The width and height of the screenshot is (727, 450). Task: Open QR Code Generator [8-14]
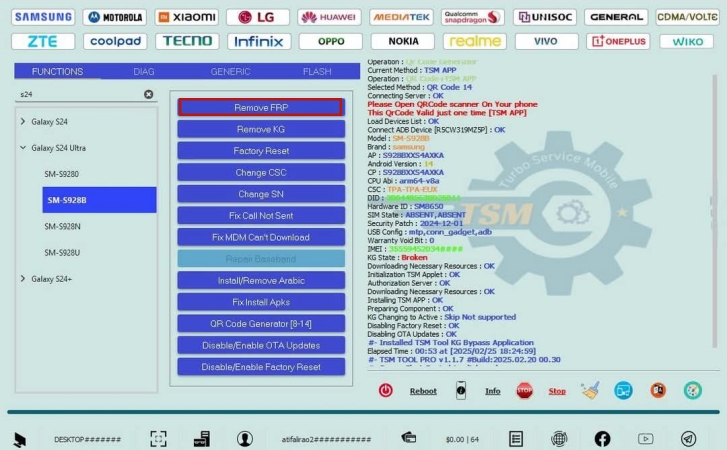(x=261, y=323)
